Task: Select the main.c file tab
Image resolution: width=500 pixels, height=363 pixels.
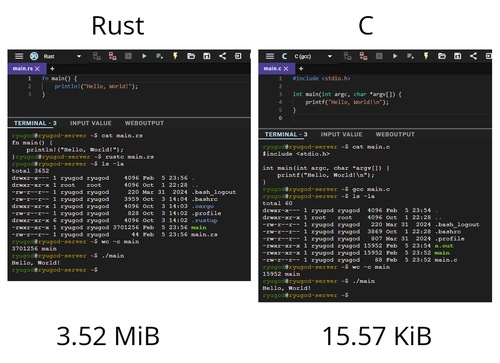Action: (272, 68)
